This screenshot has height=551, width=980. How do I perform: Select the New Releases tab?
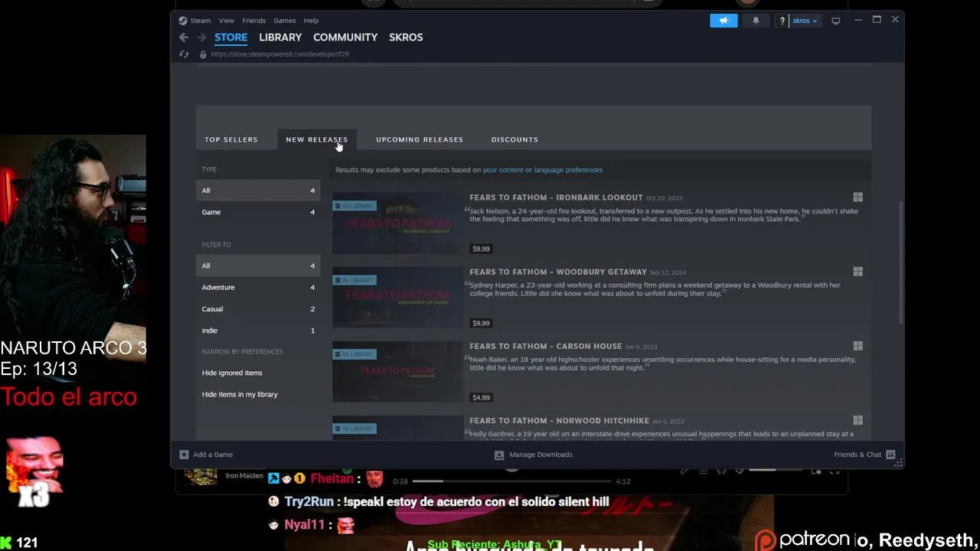click(x=316, y=139)
